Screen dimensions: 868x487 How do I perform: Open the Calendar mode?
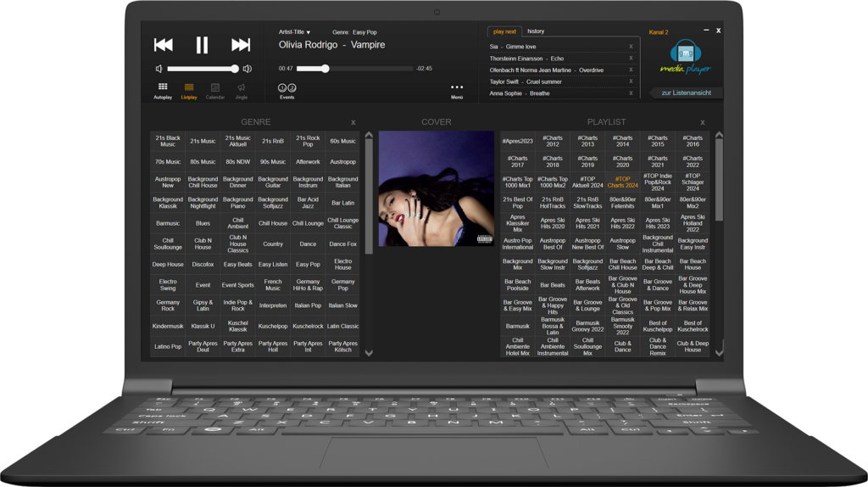point(215,91)
